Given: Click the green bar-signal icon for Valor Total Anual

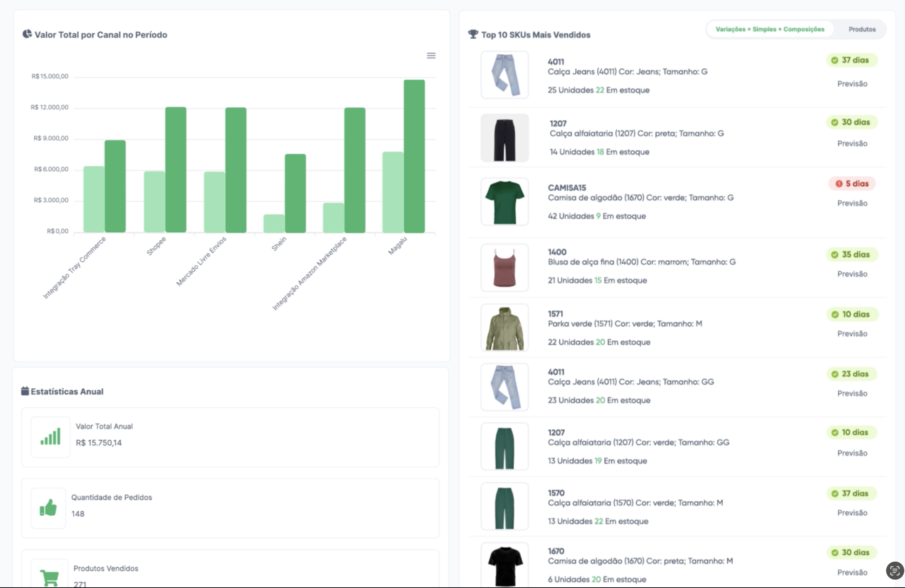Looking at the screenshot, I should click(51, 437).
